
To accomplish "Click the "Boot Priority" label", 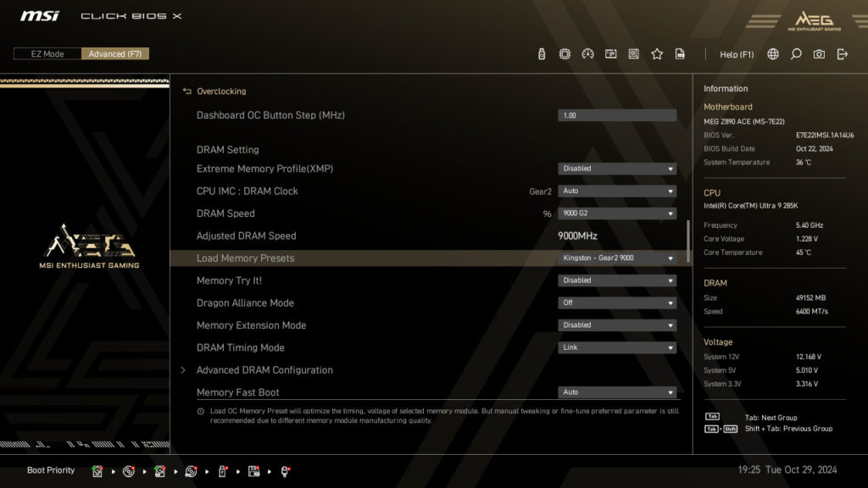I will [x=51, y=470].
